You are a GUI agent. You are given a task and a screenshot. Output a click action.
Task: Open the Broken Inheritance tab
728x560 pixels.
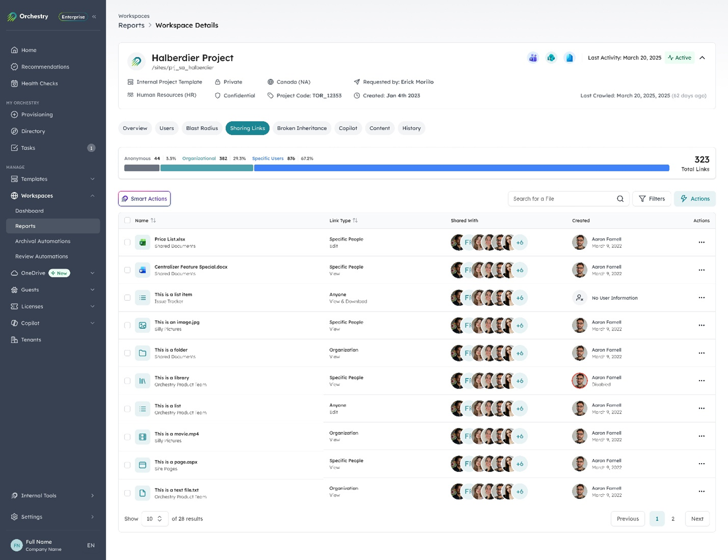point(302,128)
